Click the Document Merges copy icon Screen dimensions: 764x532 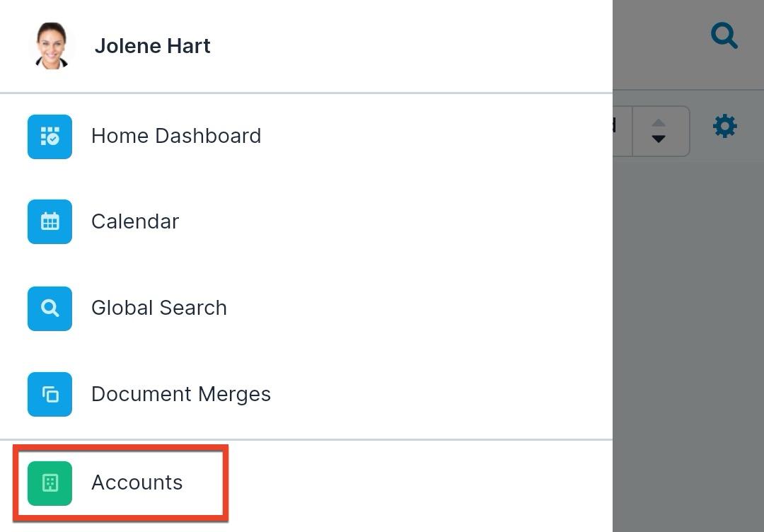(x=50, y=394)
